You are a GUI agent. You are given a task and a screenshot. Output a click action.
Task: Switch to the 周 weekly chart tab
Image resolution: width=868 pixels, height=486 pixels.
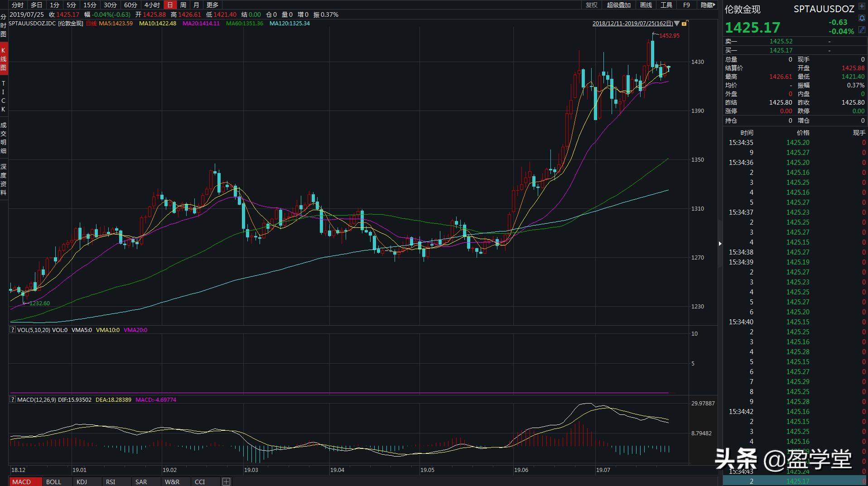[182, 5]
